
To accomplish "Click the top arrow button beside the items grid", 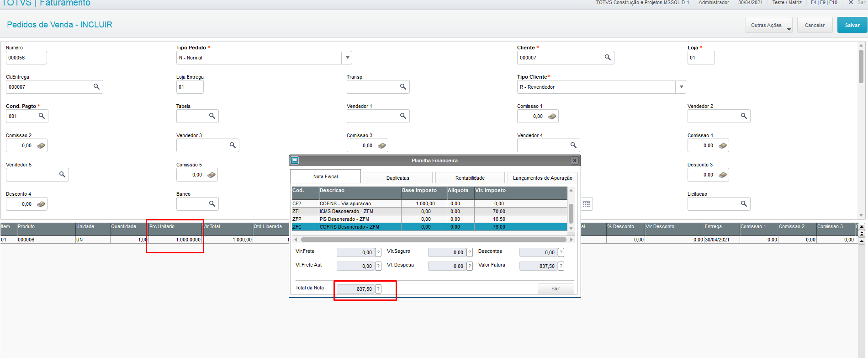I will [x=862, y=226].
